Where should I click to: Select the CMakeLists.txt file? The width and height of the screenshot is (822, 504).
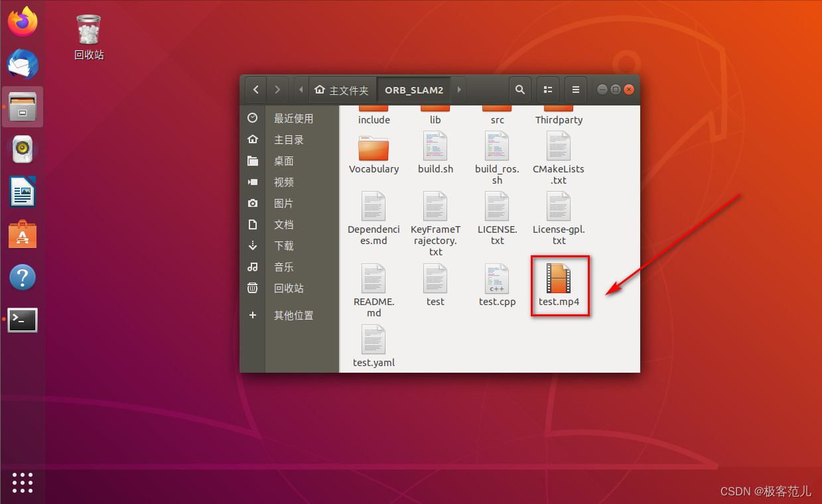coord(559,158)
